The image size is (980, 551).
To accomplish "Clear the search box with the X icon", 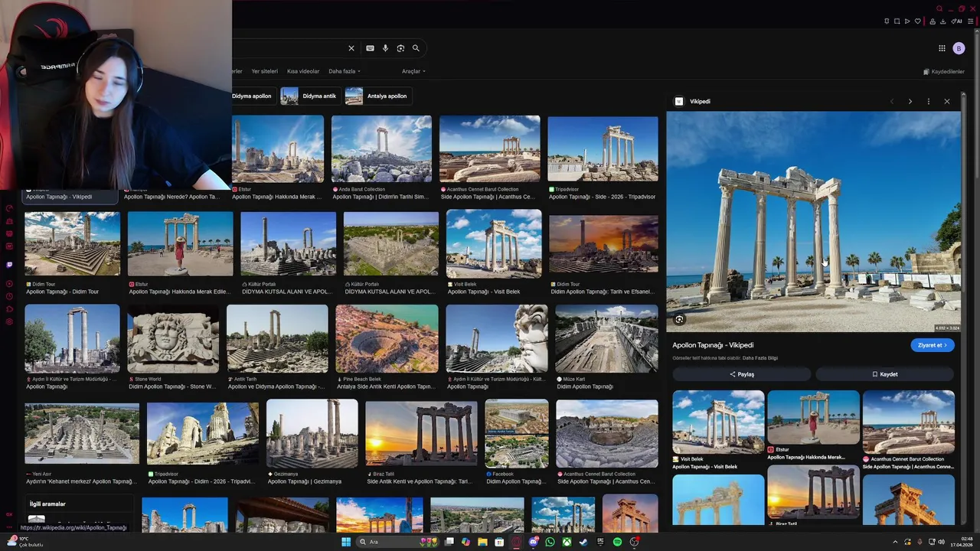I will (351, 48).
